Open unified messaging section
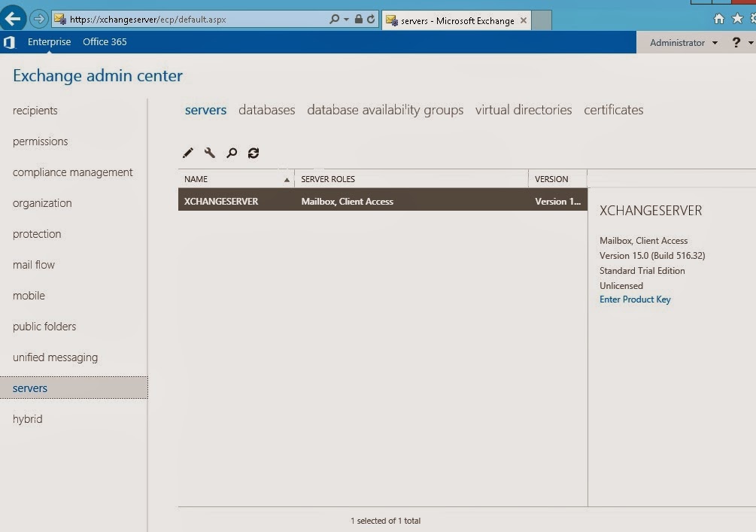This screenshot has height=532, width=756. tap(56, 357)
